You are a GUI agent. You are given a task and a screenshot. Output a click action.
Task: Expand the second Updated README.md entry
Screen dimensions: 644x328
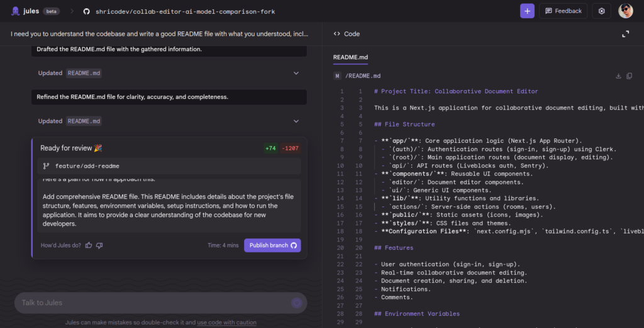296,122
